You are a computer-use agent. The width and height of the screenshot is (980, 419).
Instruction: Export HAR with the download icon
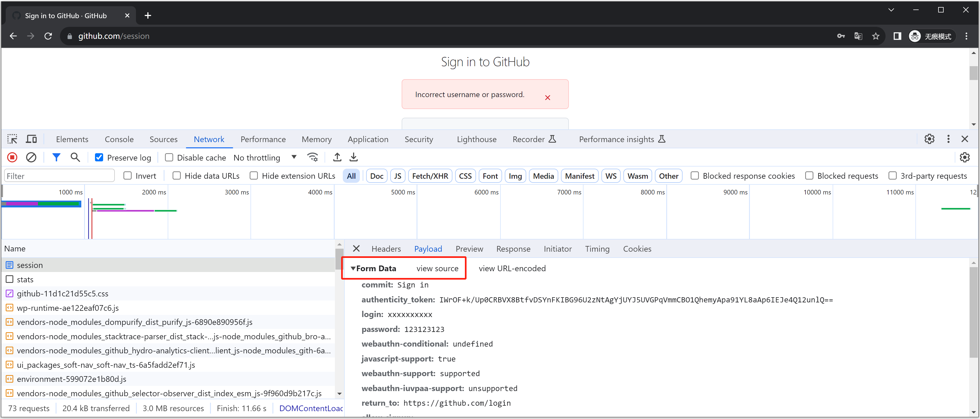[x=354, y=157]
